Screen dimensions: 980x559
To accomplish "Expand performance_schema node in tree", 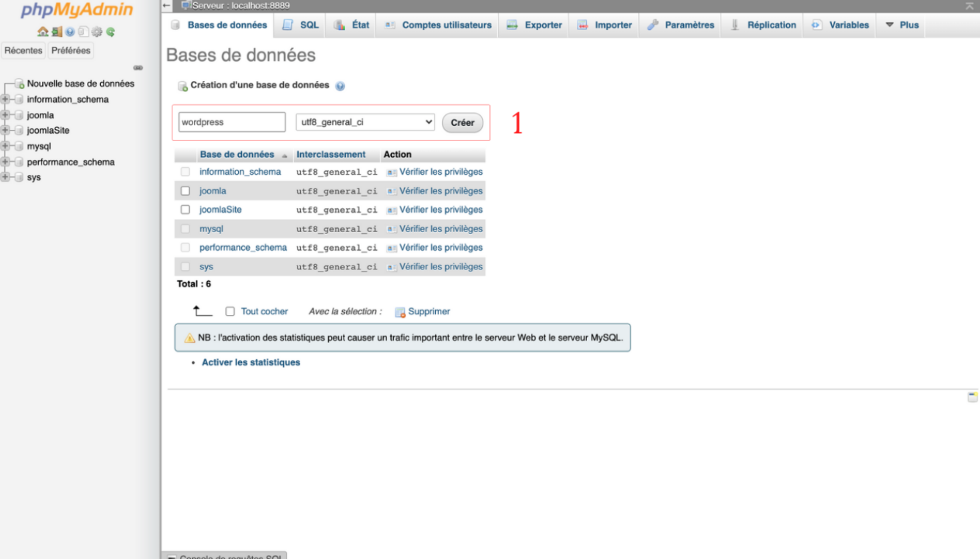I will point(5,162).
